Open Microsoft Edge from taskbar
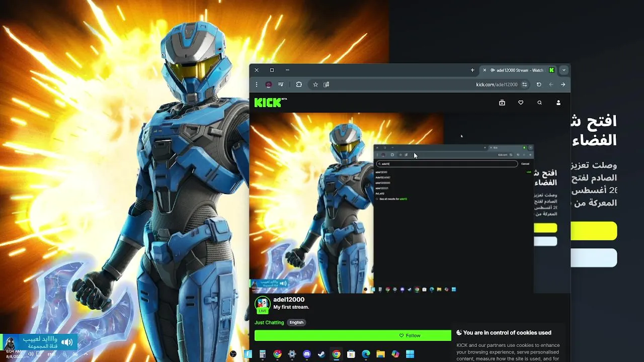 coord(366,354)
